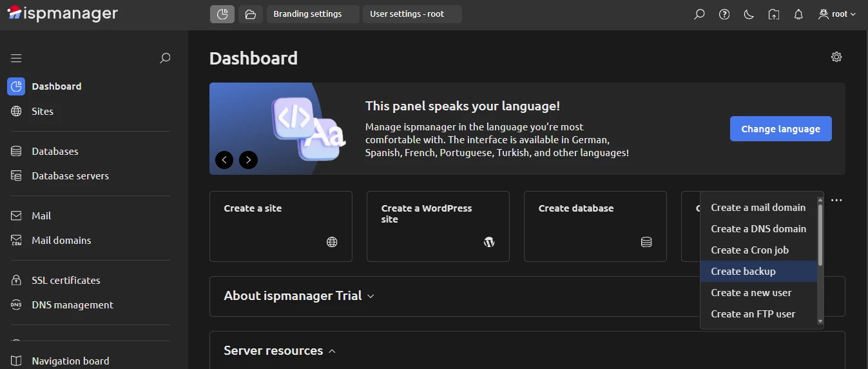Open the help question mark icon
The height and width of the screenshot is (369, 868).
724,14
